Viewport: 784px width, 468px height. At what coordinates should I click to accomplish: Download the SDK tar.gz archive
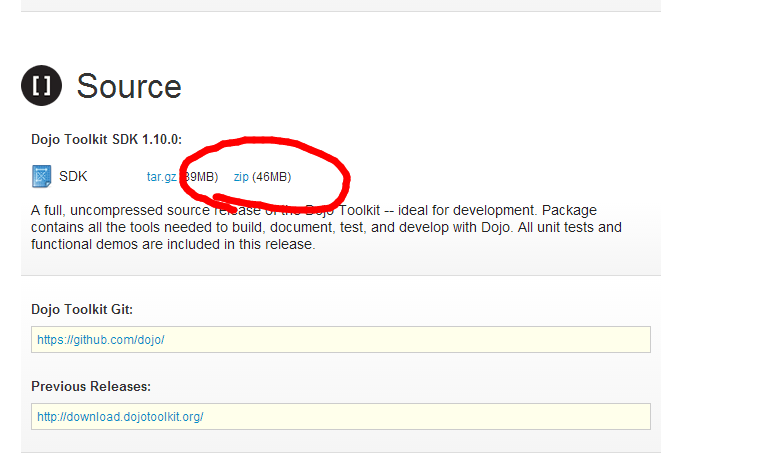coord(162,177)
